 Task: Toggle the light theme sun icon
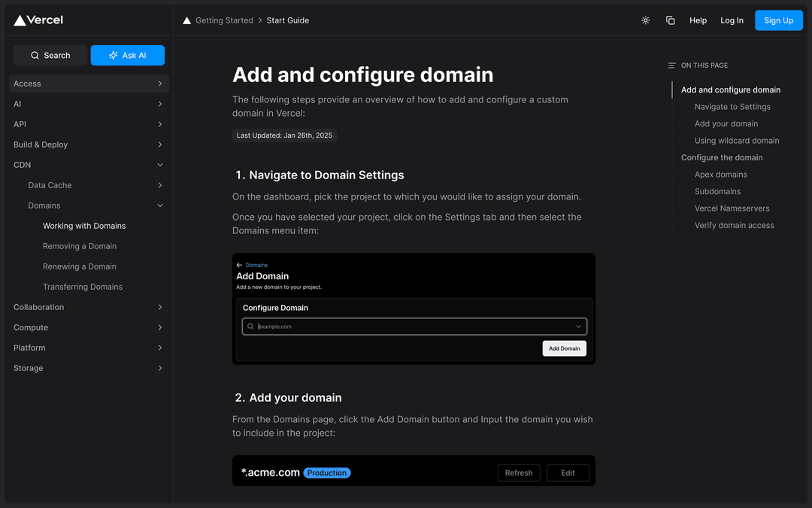point(645,20)
